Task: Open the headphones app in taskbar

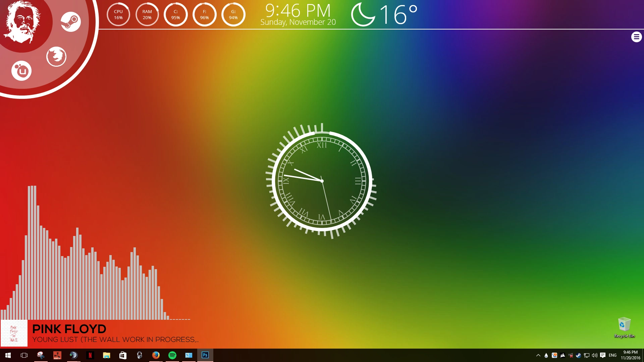Action: coord(139,355)
